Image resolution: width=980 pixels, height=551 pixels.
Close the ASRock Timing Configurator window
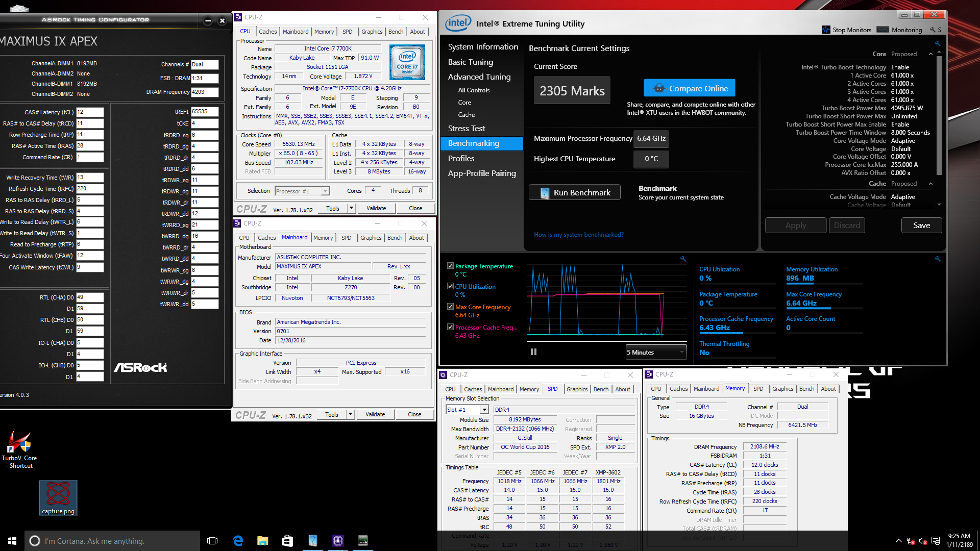coord(222,21)
